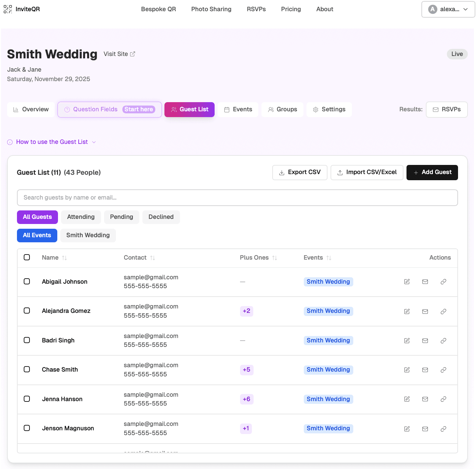Select Chase Smith's row checkbox

coord(27,369)
